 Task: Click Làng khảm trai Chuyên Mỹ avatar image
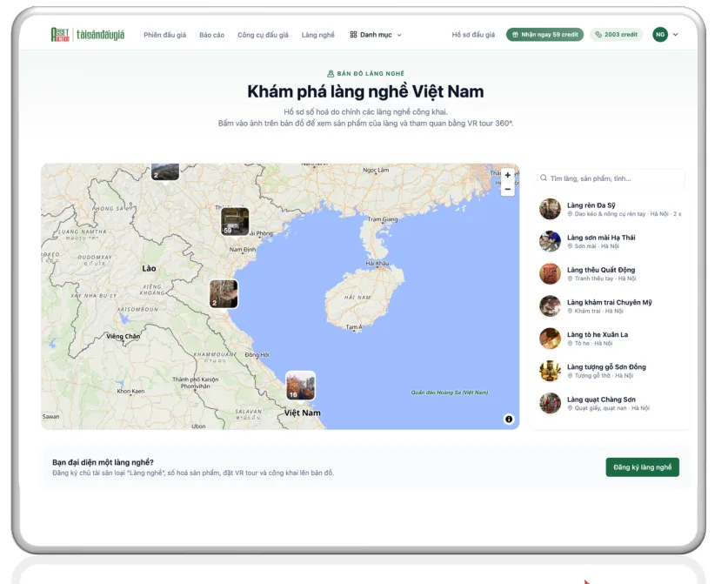pyautogui.click(x=551, y=306)
